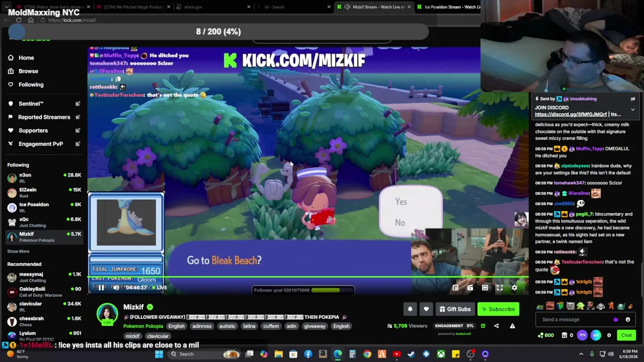Reload the page with the refresh icon
Viewport: 644px width, 362px height.
(x=19, y=20)
